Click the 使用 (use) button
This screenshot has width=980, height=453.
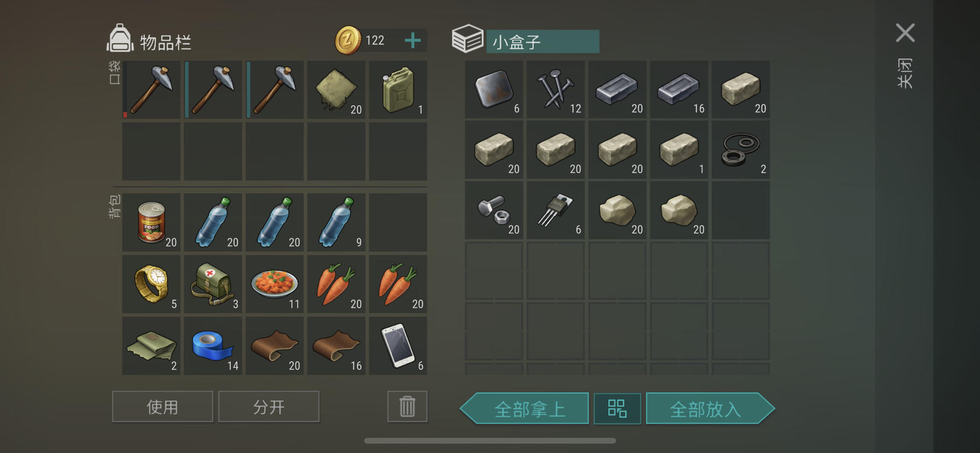click(162, 406)
